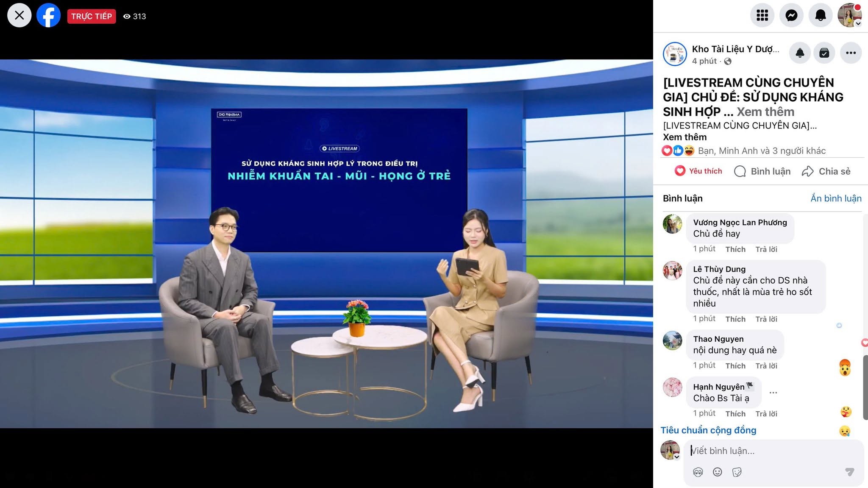Open the emoji picker smiley icon

coord(717,472)
